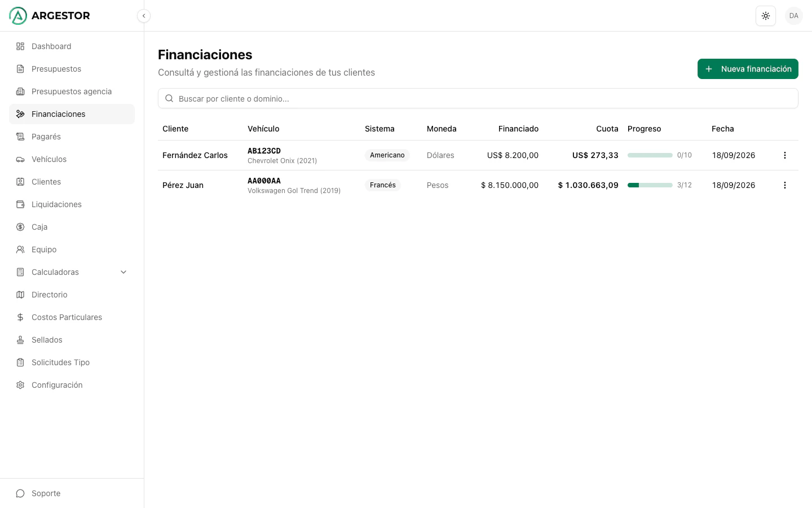Viewport: 812px width, 508px height.
Task: Click the 0/10 progress bar for Fernández Carlos
Action: click(x=650, y=155)
